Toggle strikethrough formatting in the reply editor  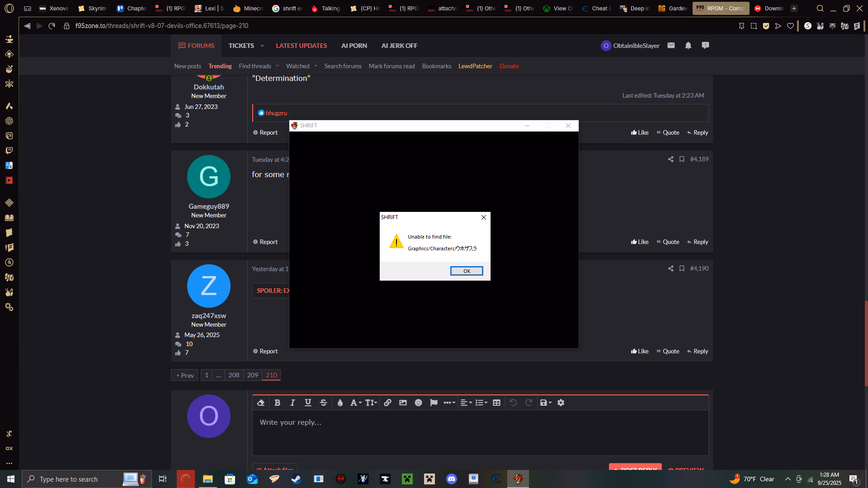point(323,403)
